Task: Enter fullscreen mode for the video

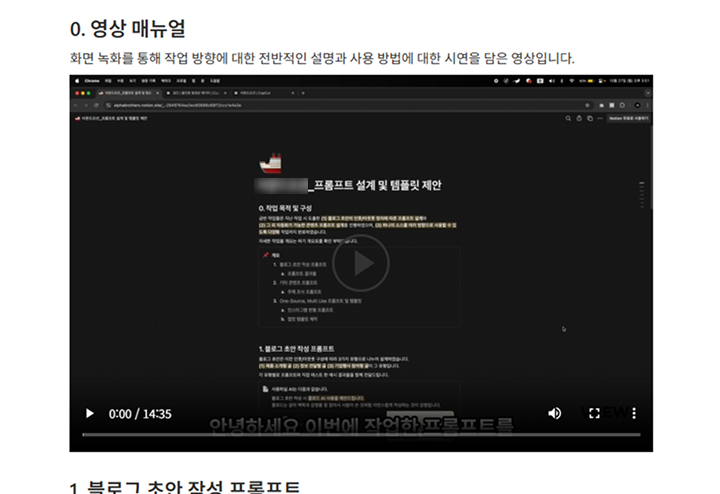Action: click(x=594, y=414)
